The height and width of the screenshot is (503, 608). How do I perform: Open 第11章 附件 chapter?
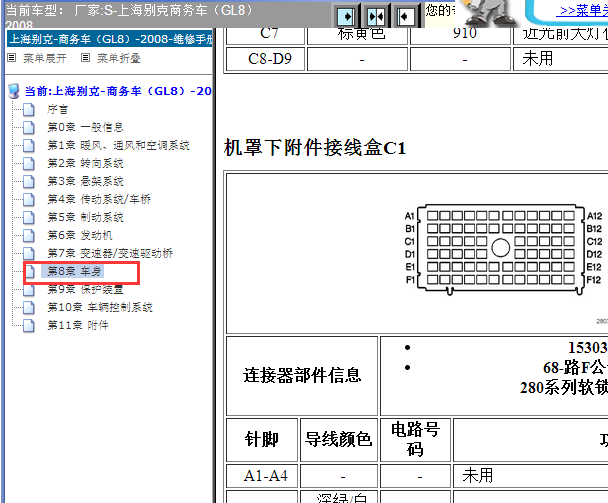tap(78, 326)
